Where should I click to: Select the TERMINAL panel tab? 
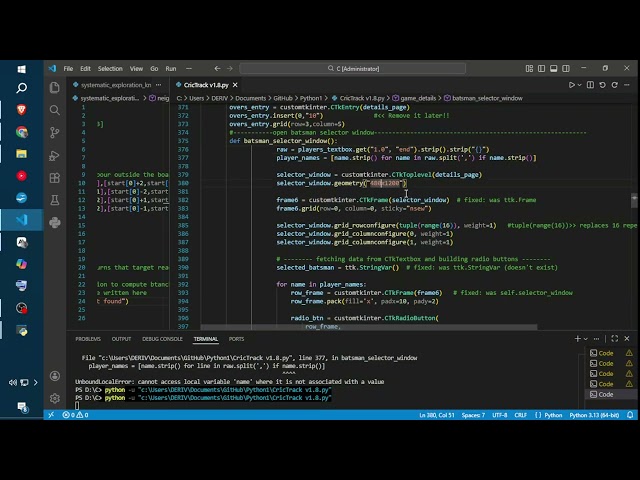206,339
